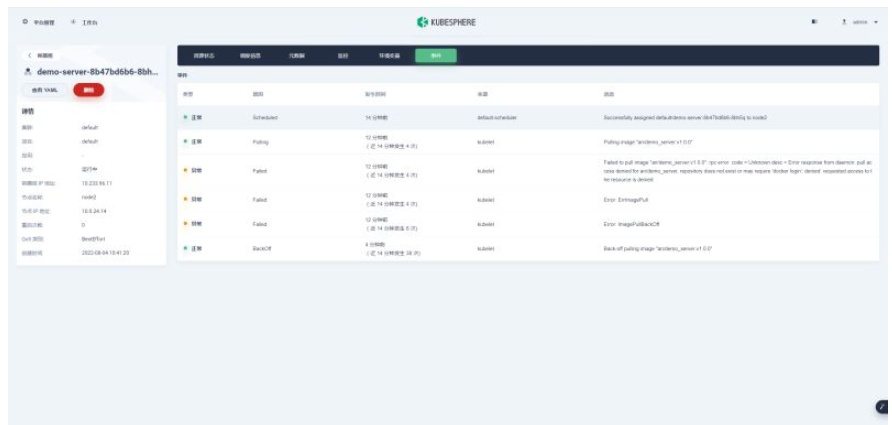Click creation time 2022-08-04 10:41:20
Image resolution: width=892 pixels, height=425 pixels.
coord(105,253)
